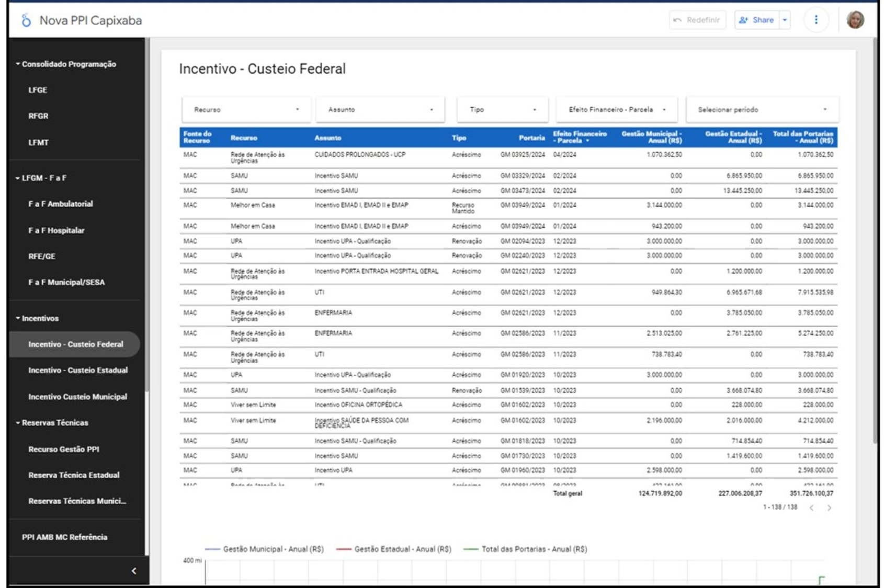Open the Recurso filter dropdown
The width and height of the screenshot is (884, 588).
[x=246, y=110]
